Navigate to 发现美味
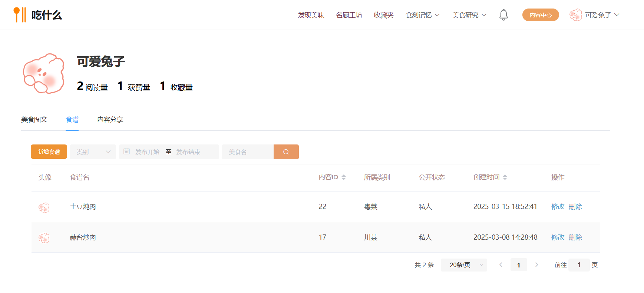 [311, 15]
